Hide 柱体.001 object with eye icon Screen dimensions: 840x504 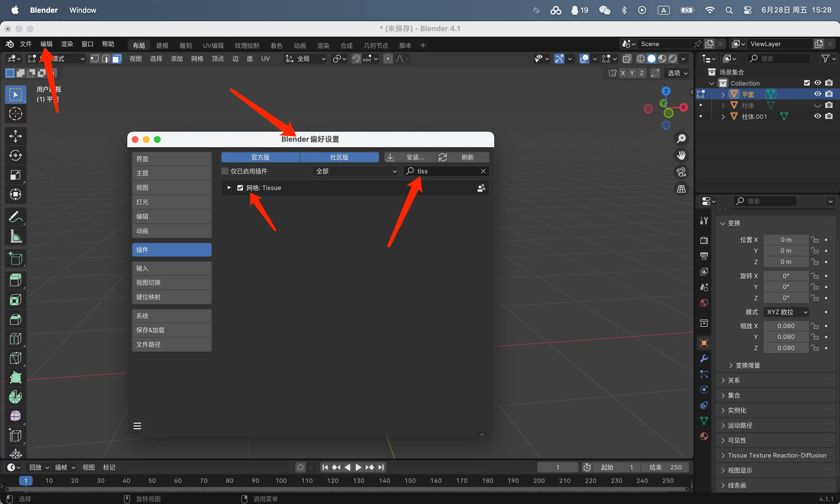(817, 116)
